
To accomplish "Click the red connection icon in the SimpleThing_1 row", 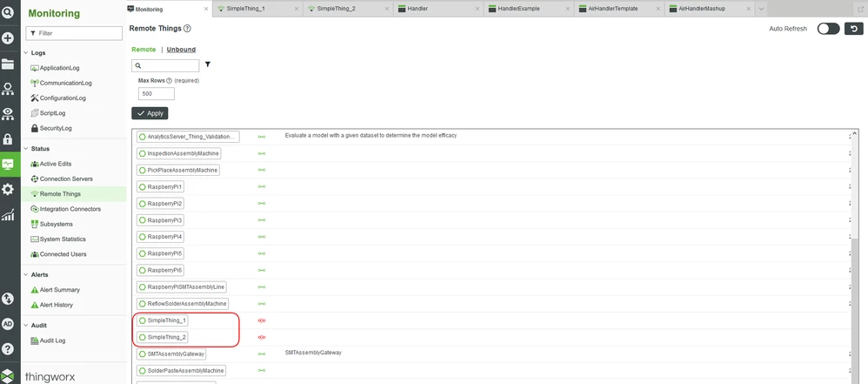I will 262,320.
